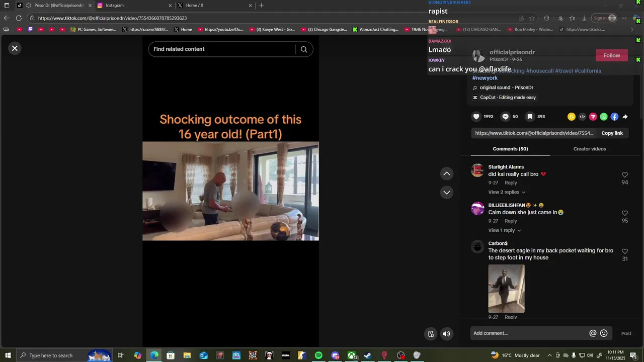Open the #california hashtag
This screenshot has height=362, width=644.
588,71
